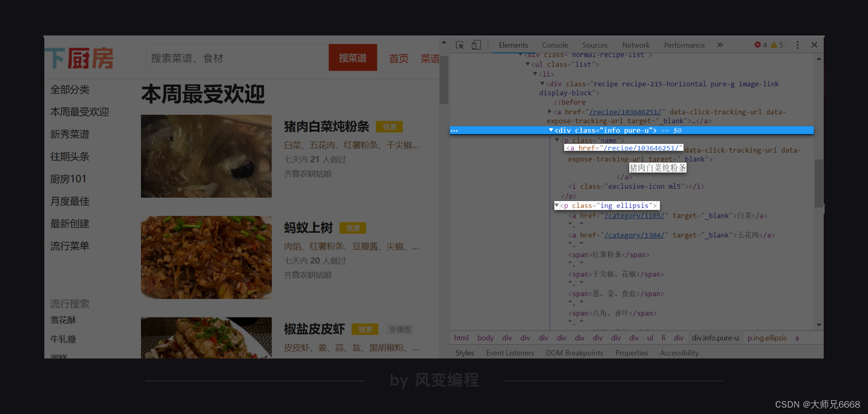
Task: Select the body breadcrumb
Action: pos(485,338)
